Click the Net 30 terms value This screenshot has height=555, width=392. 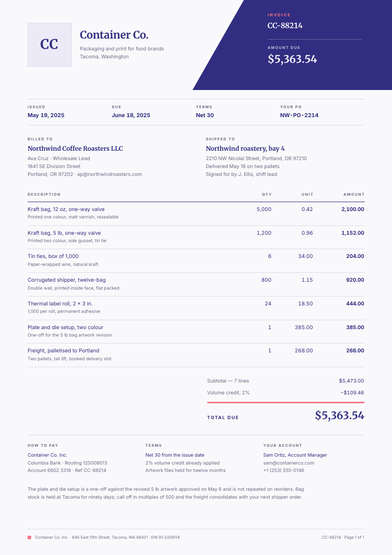coord(205,115)
